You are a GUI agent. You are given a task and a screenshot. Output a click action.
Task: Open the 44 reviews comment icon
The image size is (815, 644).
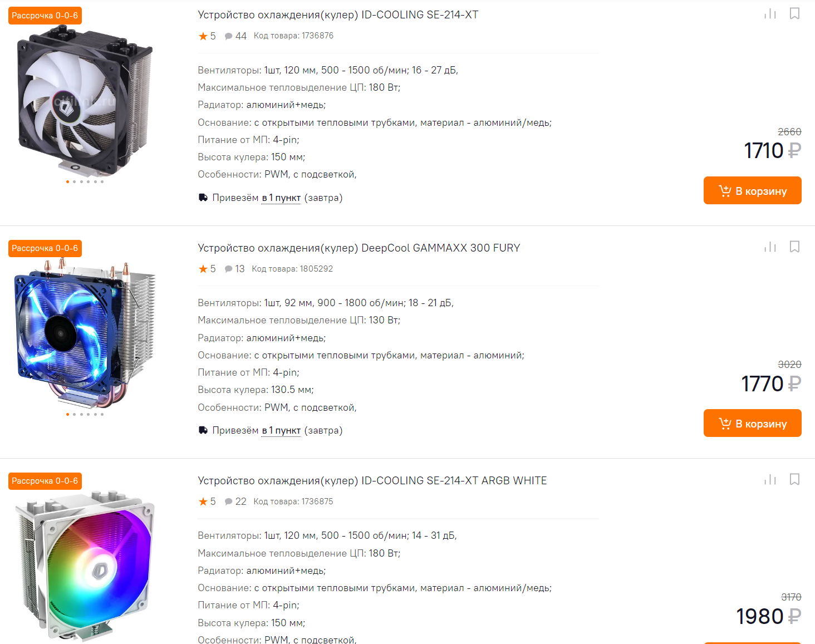228,36
